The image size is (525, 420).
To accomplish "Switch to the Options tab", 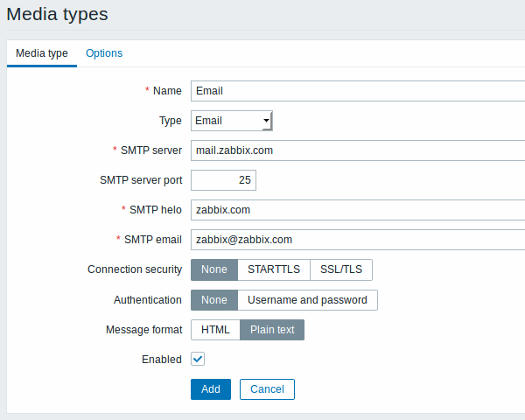I will pos(104,53).
